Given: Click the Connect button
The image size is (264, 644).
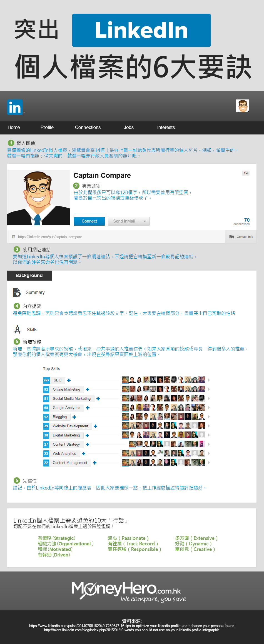Looking at the screenshot, I should 89,221.
